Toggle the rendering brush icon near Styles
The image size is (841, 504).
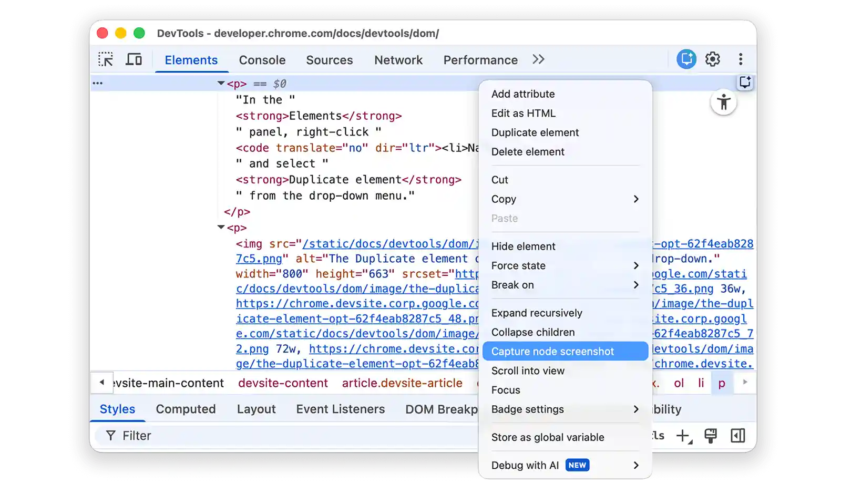click(711, 435)
